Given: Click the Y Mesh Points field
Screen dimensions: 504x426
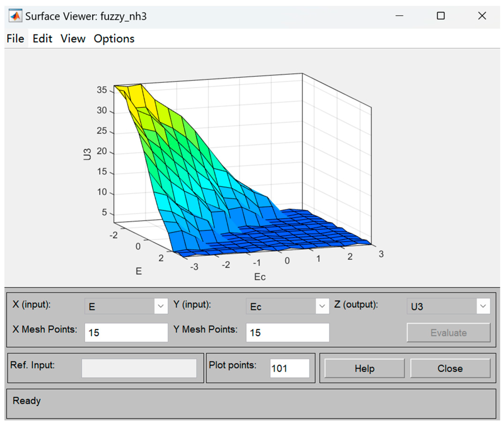Looking at the screenshot, I should [x=287, y=332].
